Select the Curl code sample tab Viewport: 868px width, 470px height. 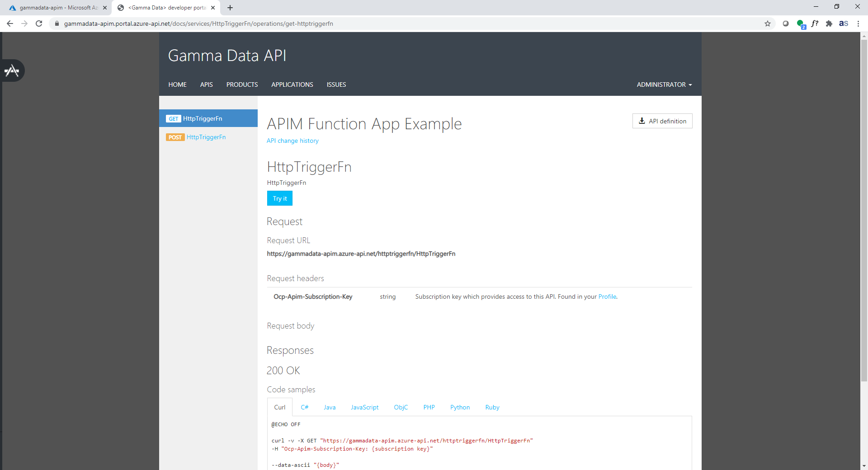[x=280, y=407]
